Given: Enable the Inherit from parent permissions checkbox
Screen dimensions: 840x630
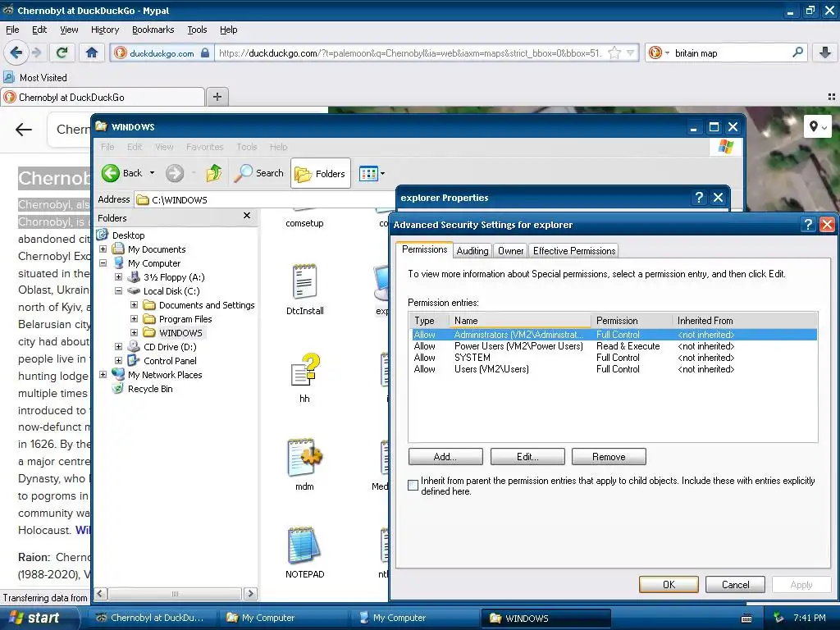Looking at the screenshot, I should click(413, 486).
